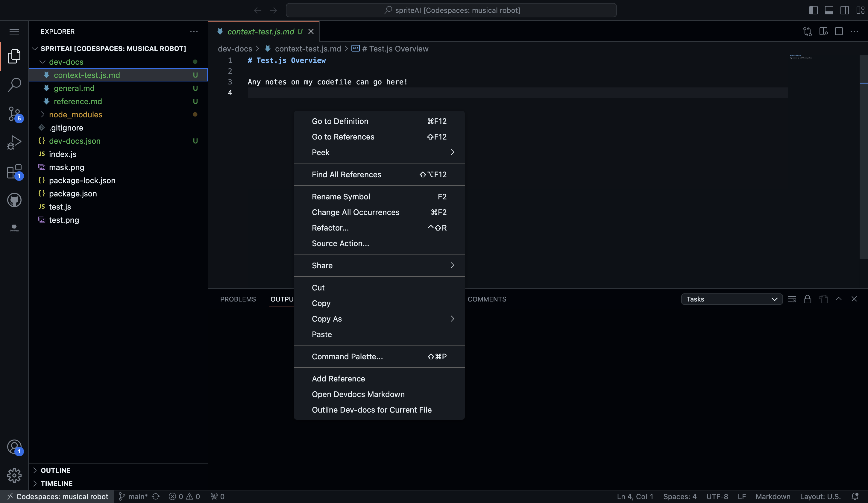Select the Run and Debug icon

14,142
